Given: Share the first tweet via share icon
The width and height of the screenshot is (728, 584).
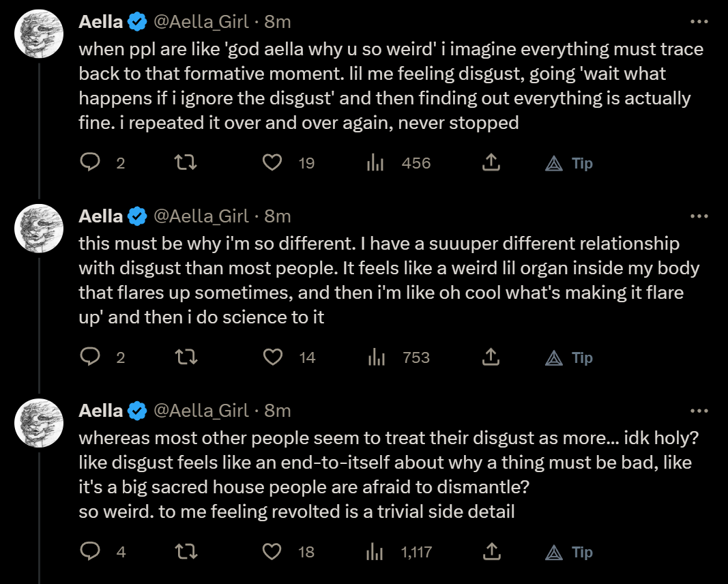Looking at the screenshot, I should 491,162.
